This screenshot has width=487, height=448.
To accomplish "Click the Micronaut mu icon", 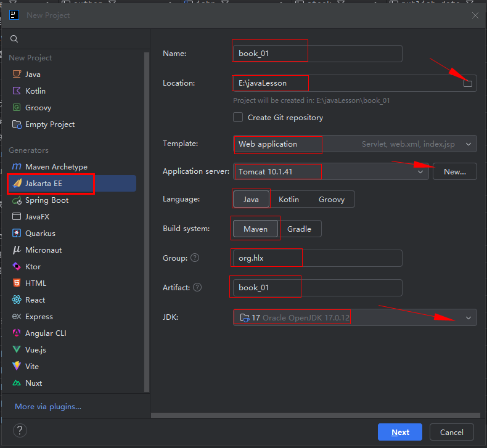I will pos(17,250).
